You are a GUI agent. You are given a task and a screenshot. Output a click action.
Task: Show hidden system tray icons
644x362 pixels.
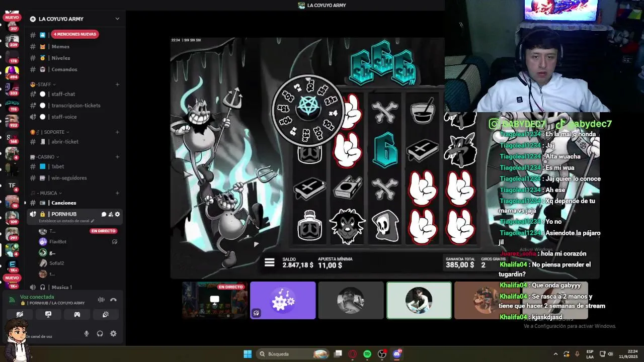[x=556, y=354]
